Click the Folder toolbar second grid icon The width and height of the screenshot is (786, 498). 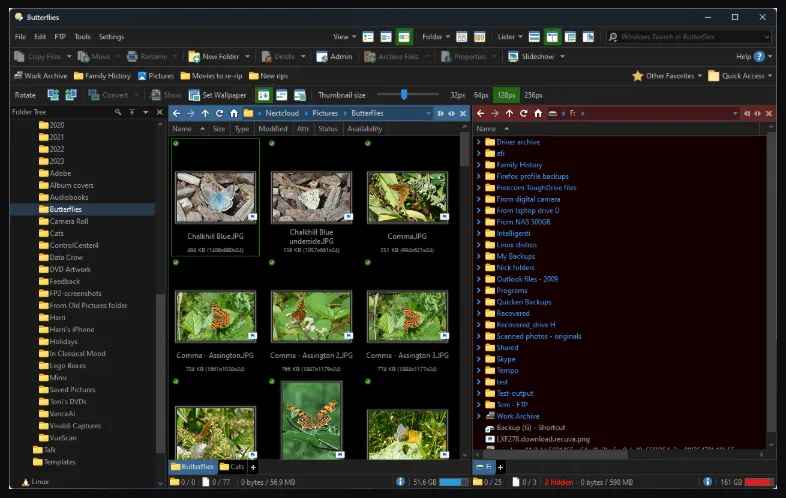[480, 37]
